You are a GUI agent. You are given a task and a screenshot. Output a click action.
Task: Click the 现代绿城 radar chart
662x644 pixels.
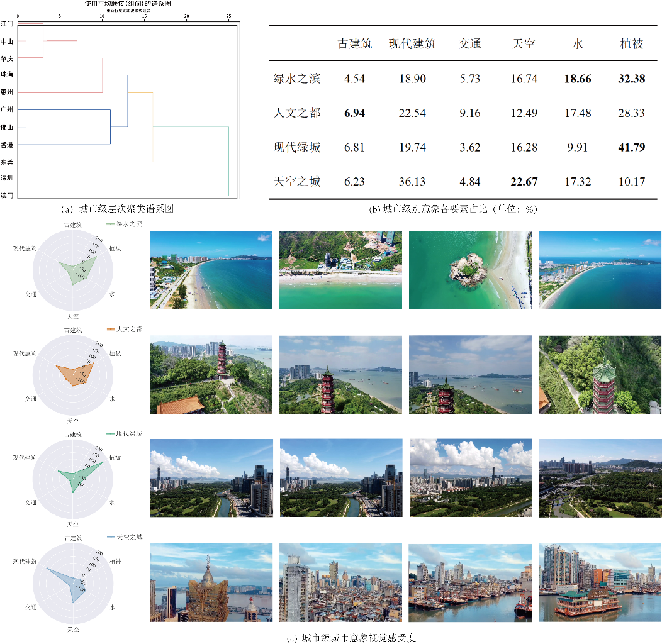[x=73, y=475]
